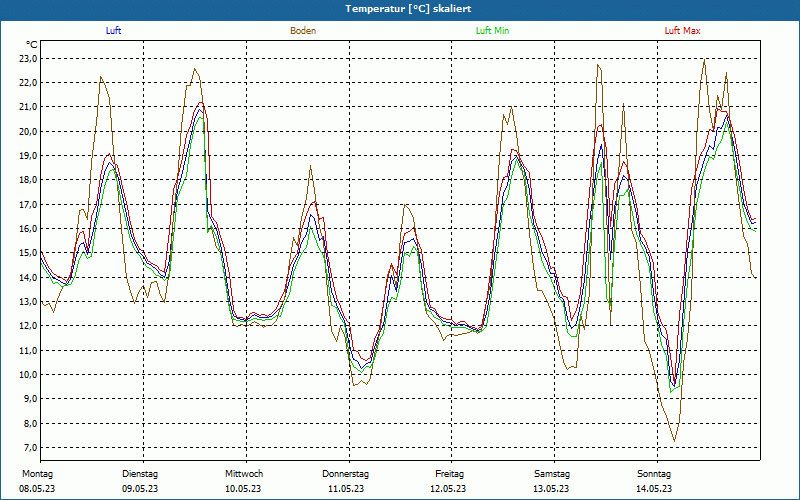
Task: Click the '08.05.23' date label
Action: [x=37, y=489]
